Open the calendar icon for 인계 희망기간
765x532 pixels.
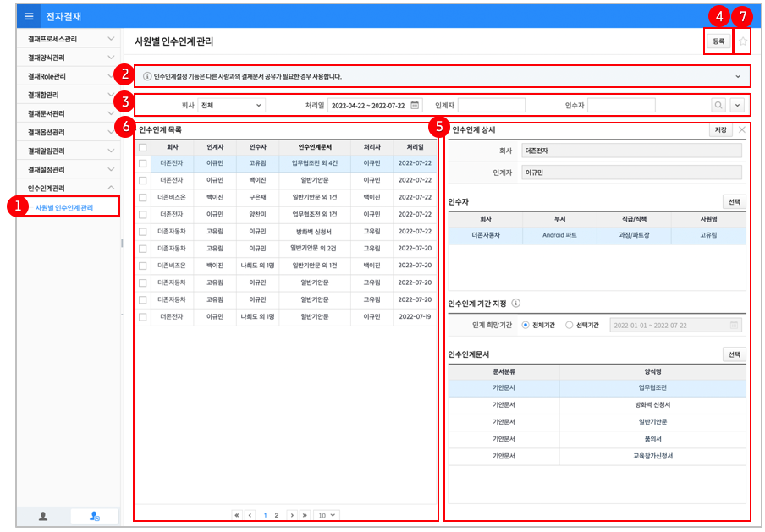tap(734, 326)
